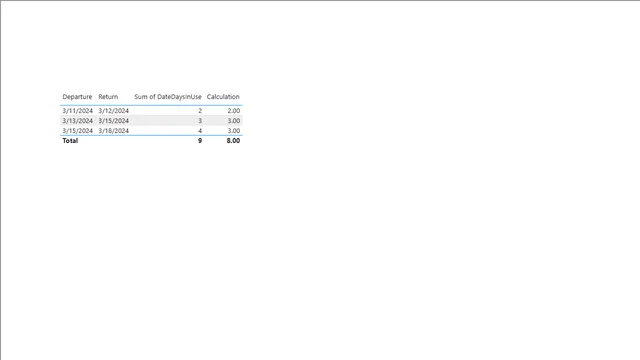Click the 3/15/2024 return cell in the 3/13/2024 row
Screen dimensions: 640x360
(x=113, y=121)
